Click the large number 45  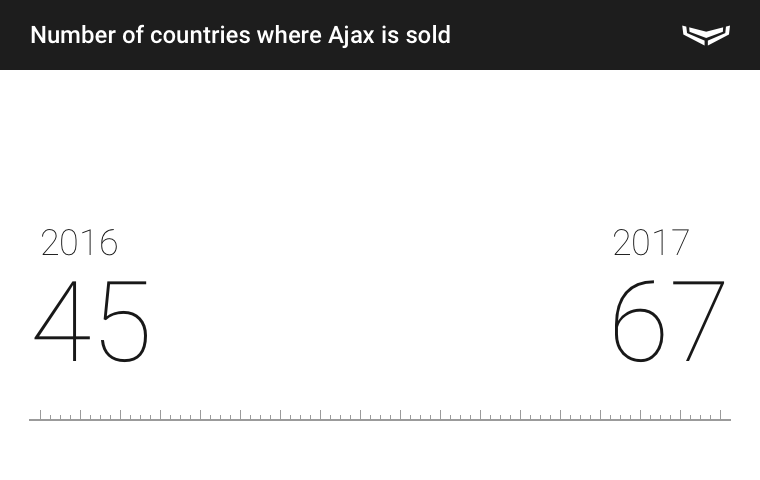coord(92,322)
